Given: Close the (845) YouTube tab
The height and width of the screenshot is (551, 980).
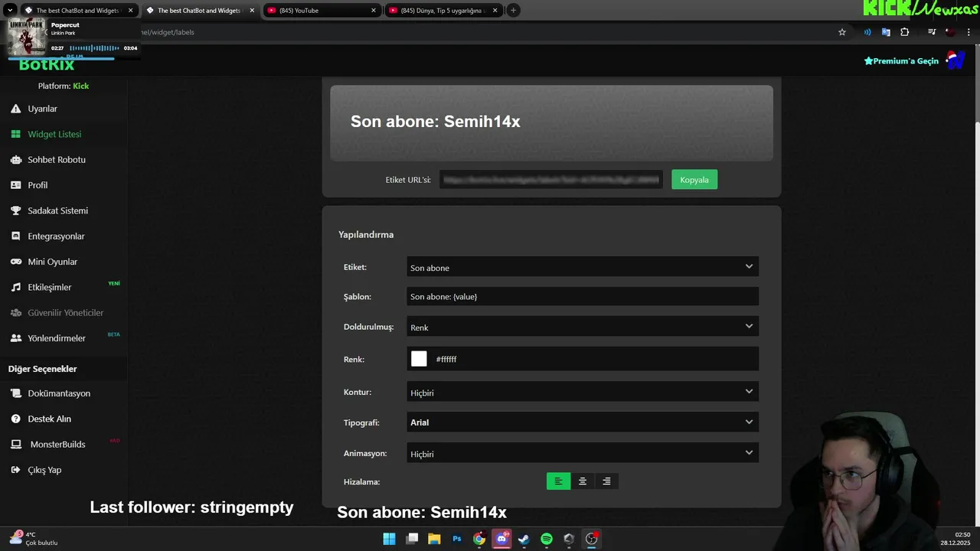Looking at the screenshot, I should click(374, 11).
